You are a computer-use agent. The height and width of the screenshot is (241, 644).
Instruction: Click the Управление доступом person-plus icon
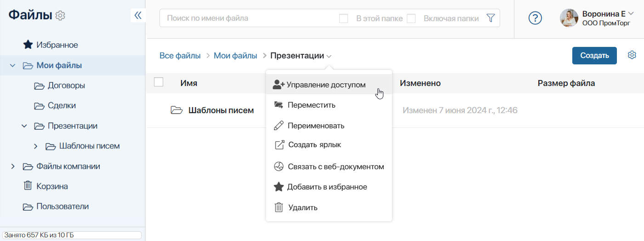pyautogui.click(x=279, y=85)
